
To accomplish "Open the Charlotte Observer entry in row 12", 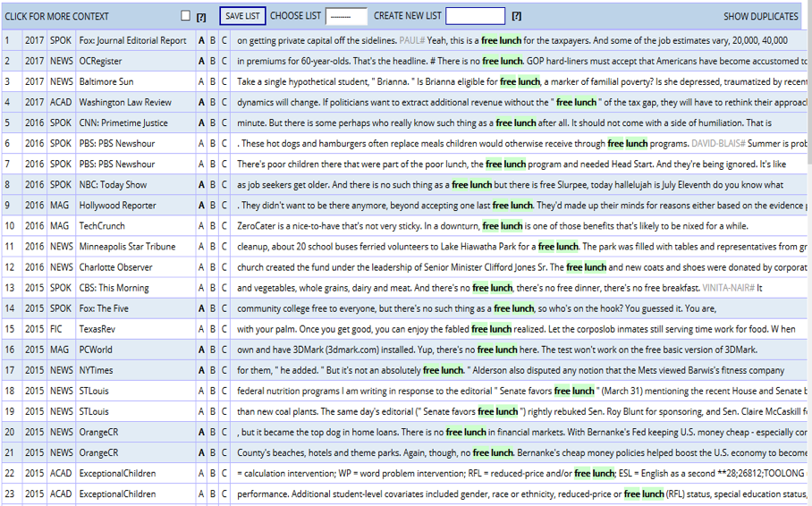I will tap(115, 266).
